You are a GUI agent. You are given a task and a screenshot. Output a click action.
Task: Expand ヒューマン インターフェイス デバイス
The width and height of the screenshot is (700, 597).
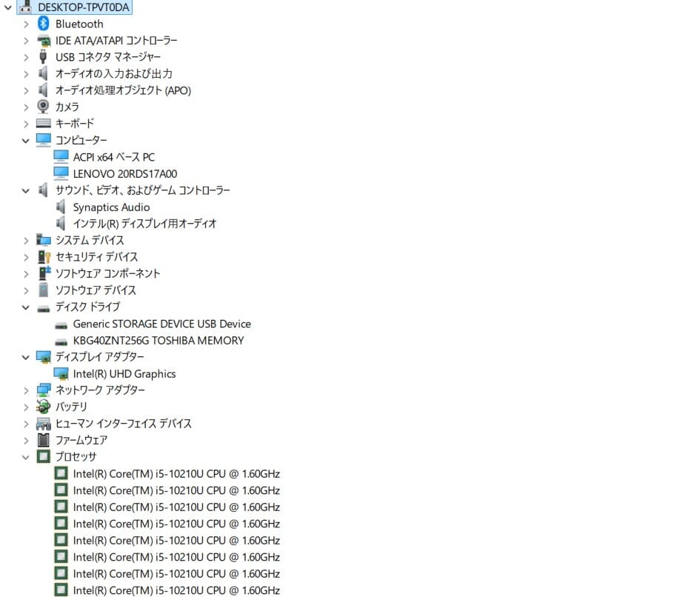tap(26, 424)
